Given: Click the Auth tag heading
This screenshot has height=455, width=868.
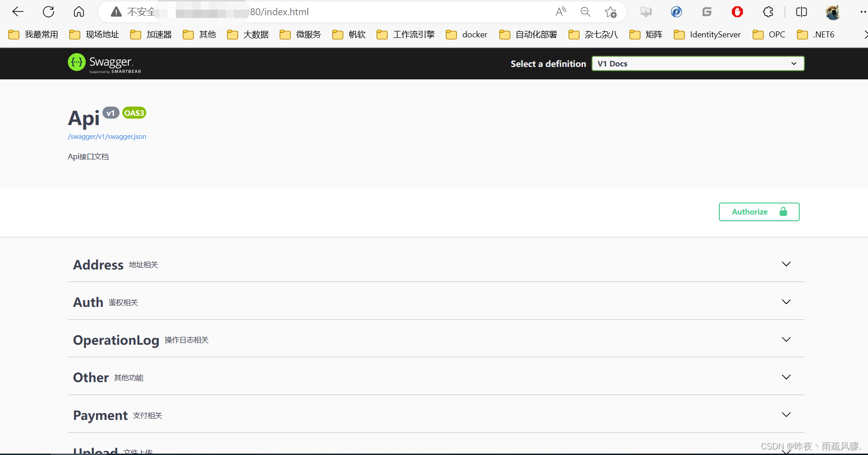Looking at the screenshot, I should coord(88,302).
